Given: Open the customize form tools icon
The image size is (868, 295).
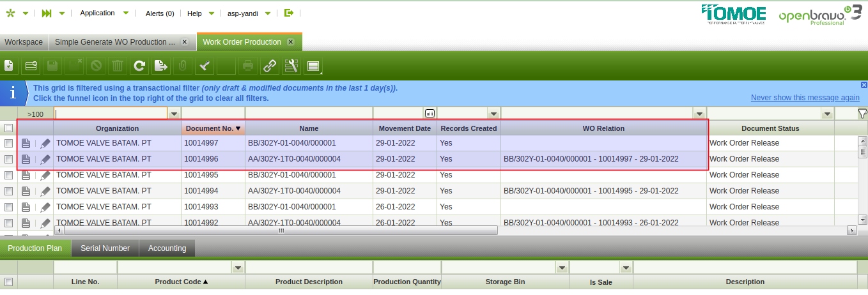Looking at the screenshot, I should click(x=291, y=65).
